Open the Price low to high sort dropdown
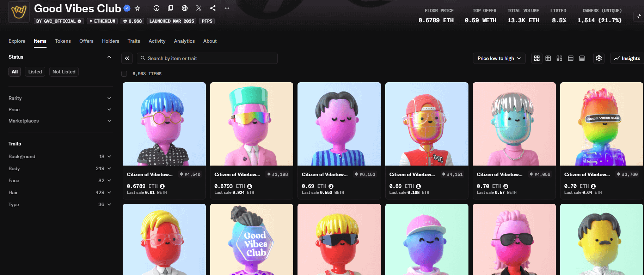Image resolution: width=644 pixels, height=275 pixels. point(499,58)
